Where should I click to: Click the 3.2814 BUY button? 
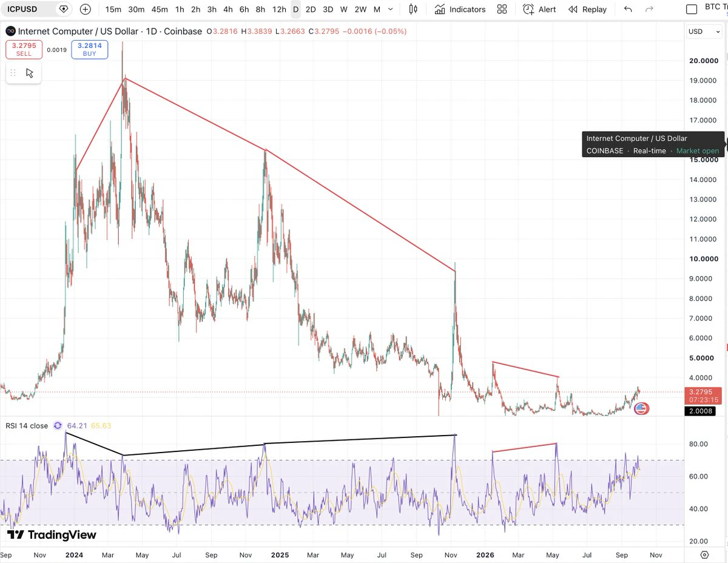pyautogui.click(x=89, y=50)
